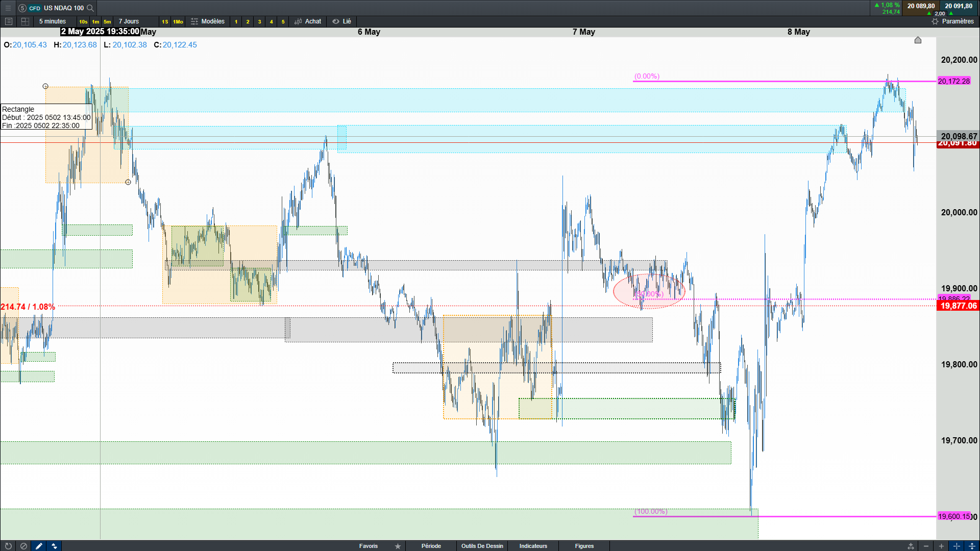Click the refresh icon in bottom bar

click(8, 546)
